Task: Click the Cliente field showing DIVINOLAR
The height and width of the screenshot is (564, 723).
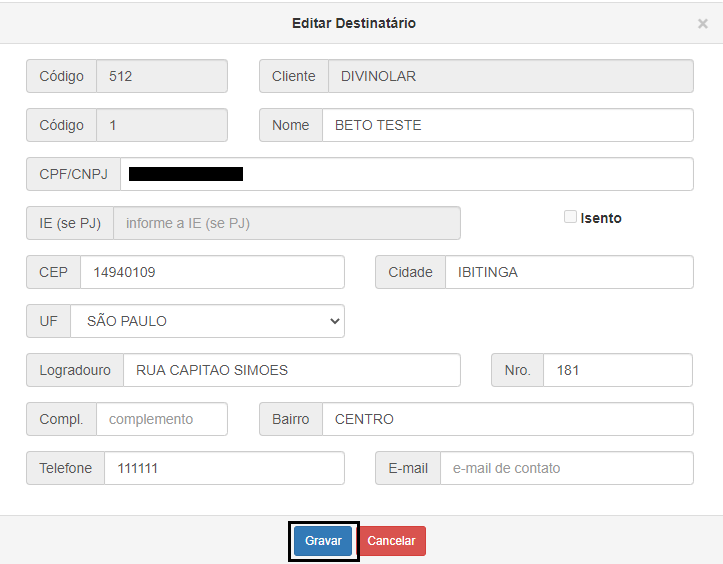Action: pyautogui.click(x=510, y=76)
